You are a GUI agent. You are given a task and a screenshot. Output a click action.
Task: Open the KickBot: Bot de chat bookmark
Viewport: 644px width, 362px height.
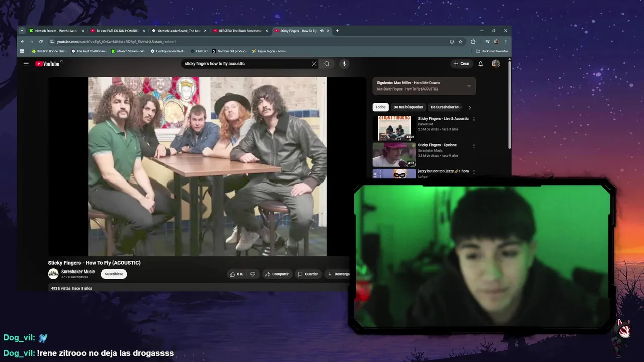click(49, 51)
